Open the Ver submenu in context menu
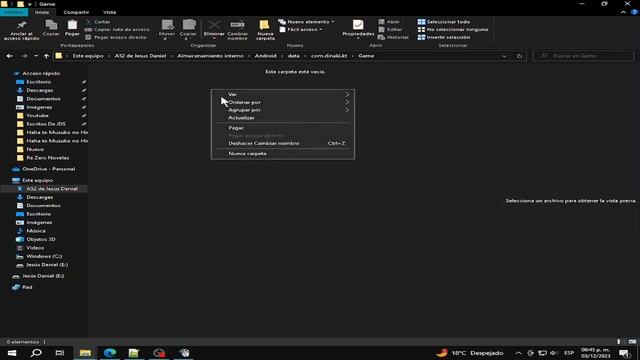Screen dimensions: 640x360 [282, 94]
